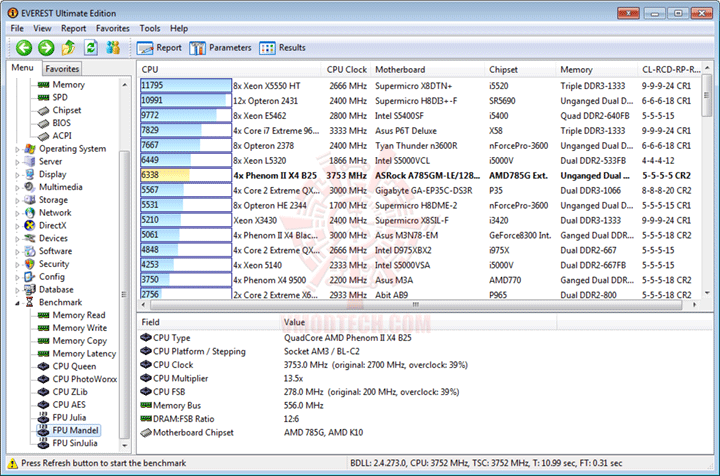This screenshot has width=720, height=476.
Task: Click the Multimedia category icon
Action: [30, 187]
